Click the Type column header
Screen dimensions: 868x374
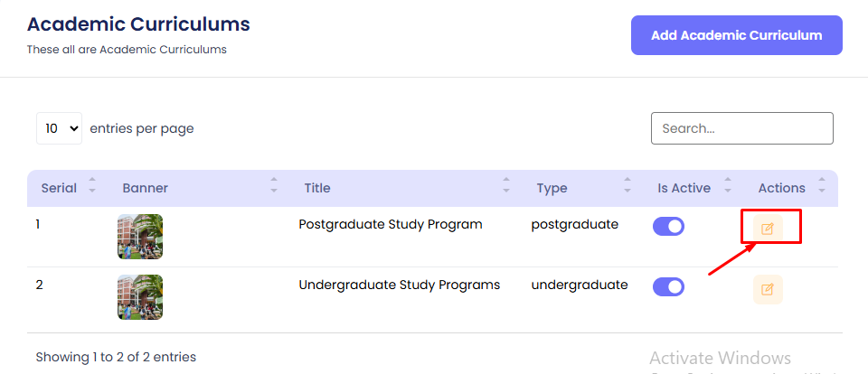tap(552, 188)
